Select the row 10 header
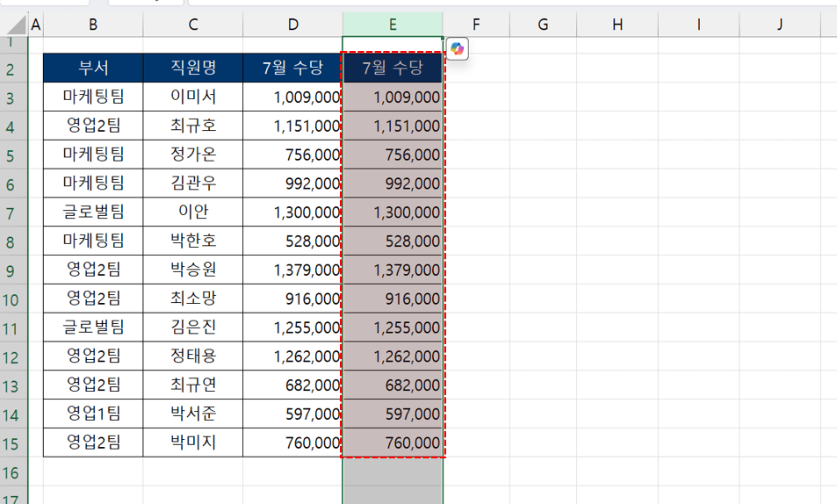 tap(11, 299)
